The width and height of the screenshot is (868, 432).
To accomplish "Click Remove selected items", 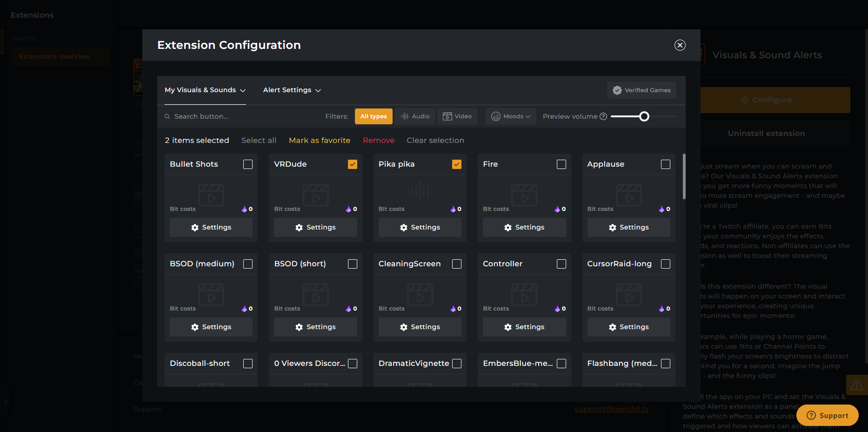I will coord(379,141).
